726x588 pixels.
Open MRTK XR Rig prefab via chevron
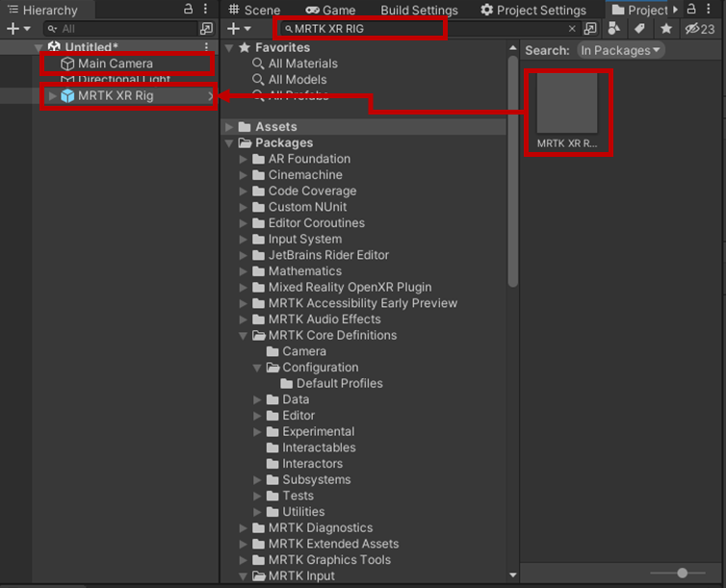210,96
